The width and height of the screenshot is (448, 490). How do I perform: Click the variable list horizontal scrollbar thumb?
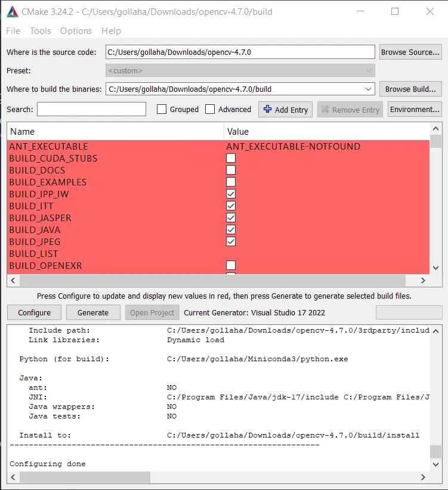tap(212, 280)
